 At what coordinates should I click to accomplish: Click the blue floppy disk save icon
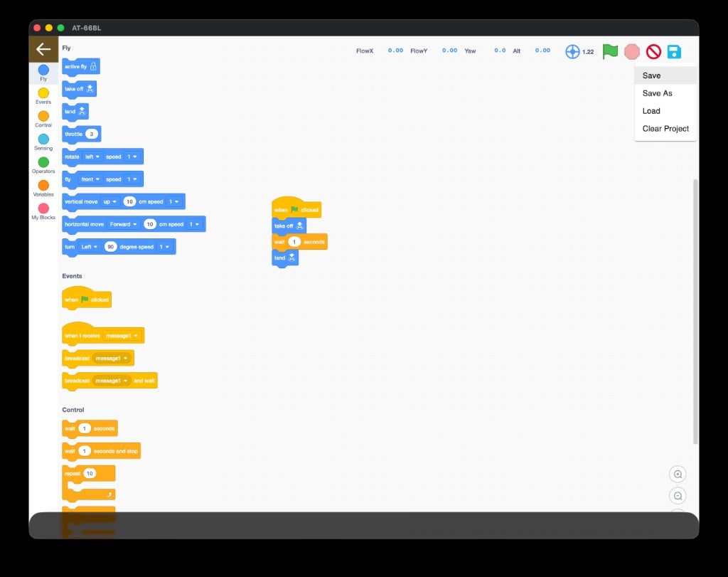(x=674, y=51)
